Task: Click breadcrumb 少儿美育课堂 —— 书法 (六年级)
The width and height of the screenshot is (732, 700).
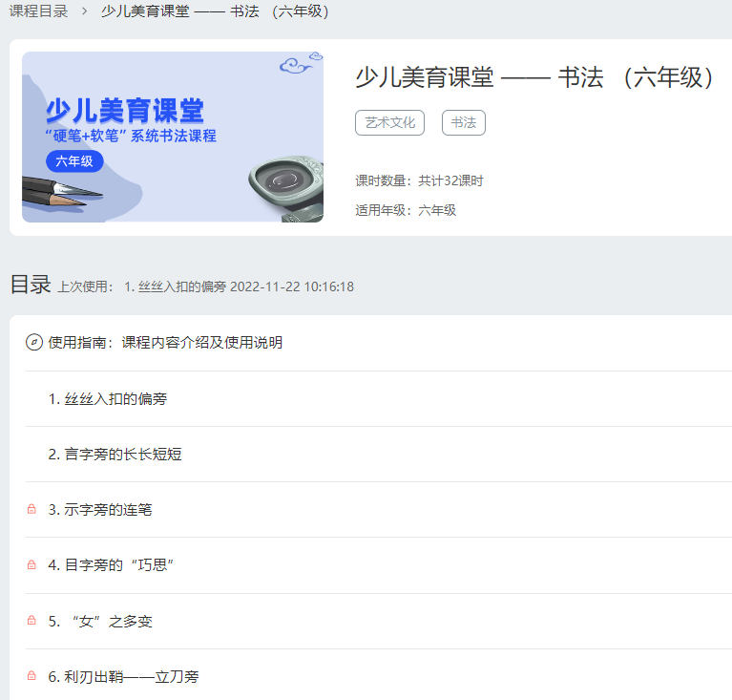Action: pyautogui.click(x=215, y=11)
